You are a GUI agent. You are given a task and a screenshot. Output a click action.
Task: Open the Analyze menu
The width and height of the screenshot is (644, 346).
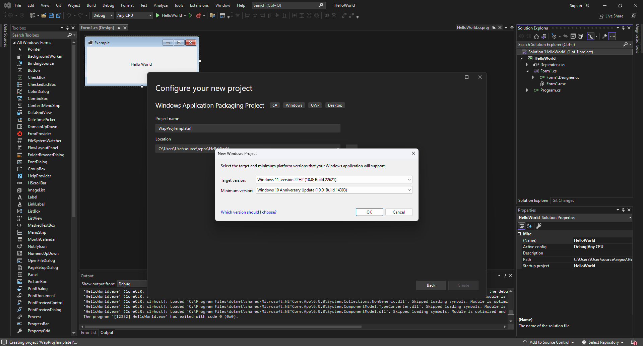click(x=160, y=5)
